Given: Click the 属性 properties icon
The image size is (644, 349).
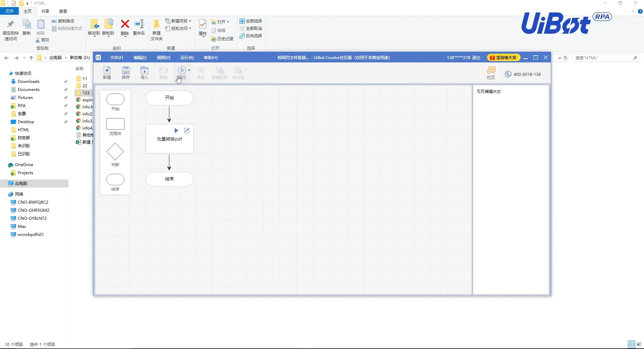Looking at the screenshot, I should click(x=203, y=24).
